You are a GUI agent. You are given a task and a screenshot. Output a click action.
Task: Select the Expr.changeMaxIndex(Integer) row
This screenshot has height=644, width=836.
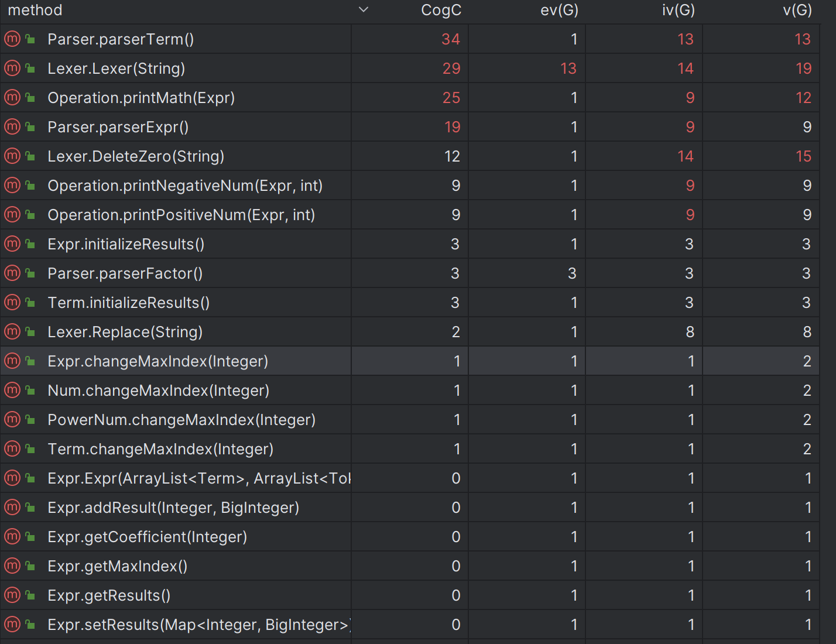(410, 361)
